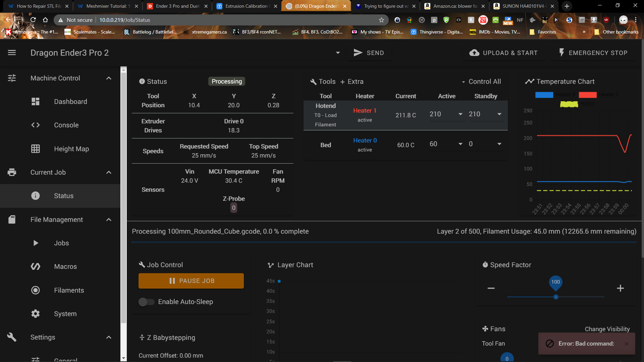Dismiss the Bad command error notification
This screenshot has width=644, height=362.
coord(626,344)
